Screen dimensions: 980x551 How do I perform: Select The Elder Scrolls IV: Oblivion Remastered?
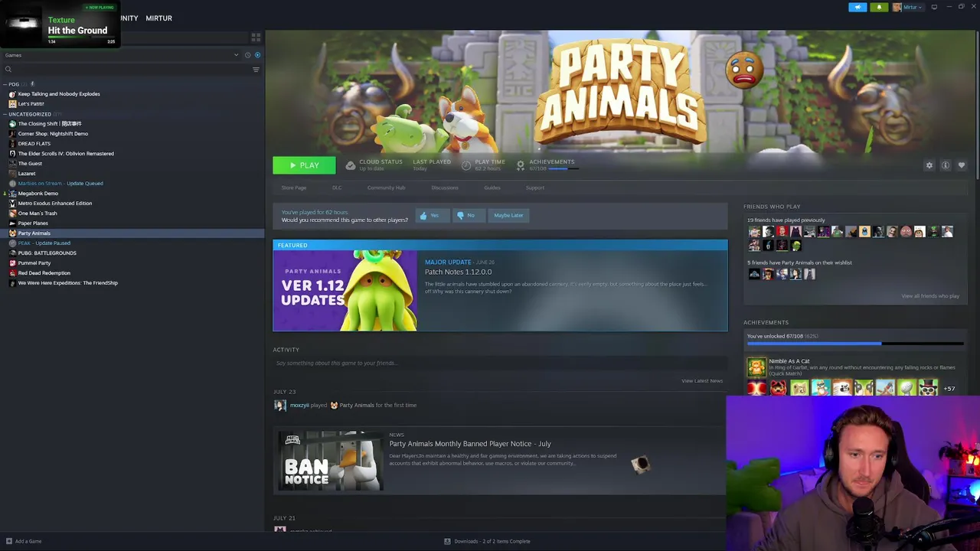(x=66, y=154)
